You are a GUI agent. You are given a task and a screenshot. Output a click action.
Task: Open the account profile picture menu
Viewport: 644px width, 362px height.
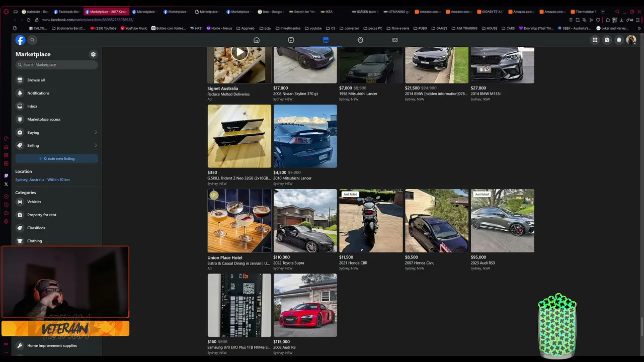(631, 40)
